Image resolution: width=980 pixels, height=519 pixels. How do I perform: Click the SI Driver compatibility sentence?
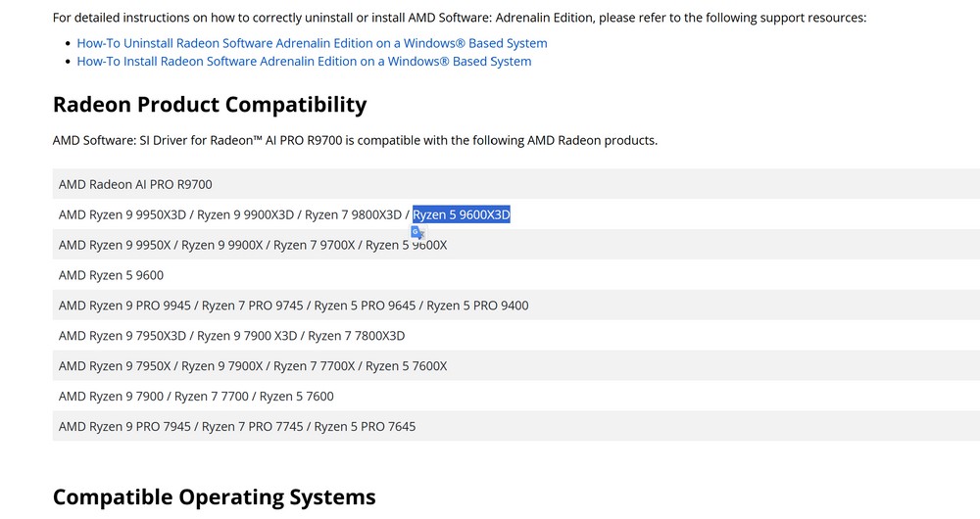[x=355, y=141]
